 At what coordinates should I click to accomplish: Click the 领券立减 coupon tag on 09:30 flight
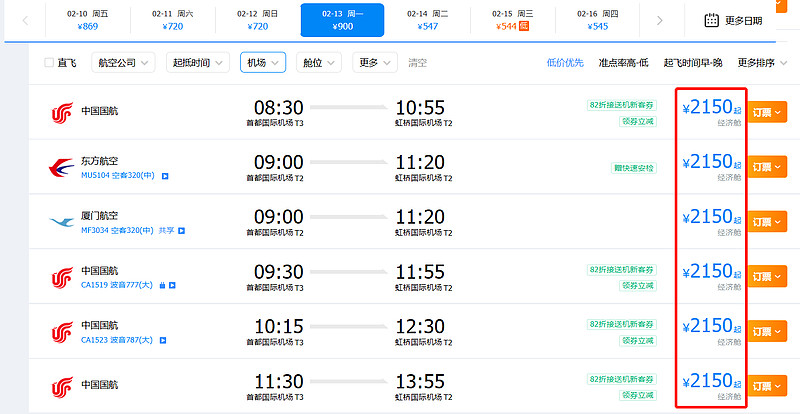tap(638, 285)
